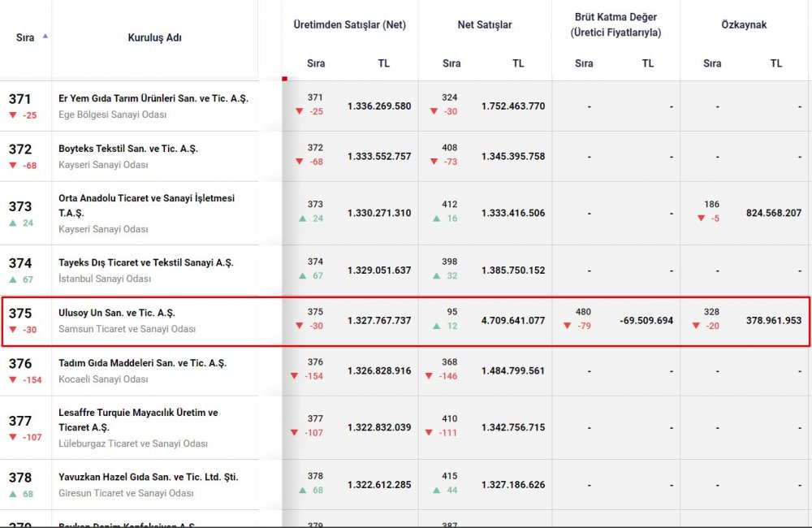Open Yavuzkan Hazel Gıda San. ve Tic.
812x528 pixels.
click(x=148, y=477)
